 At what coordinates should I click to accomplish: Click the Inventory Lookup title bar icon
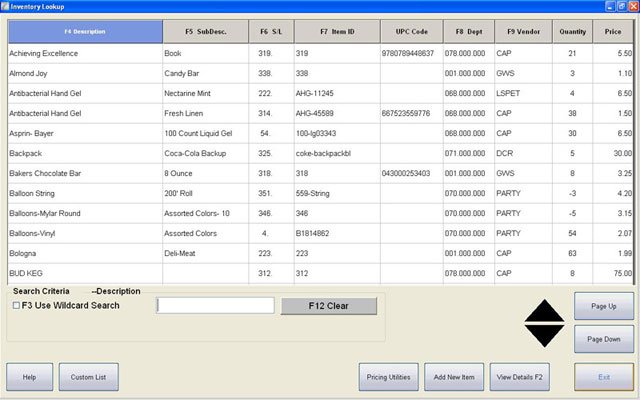(x=6, y=6)
